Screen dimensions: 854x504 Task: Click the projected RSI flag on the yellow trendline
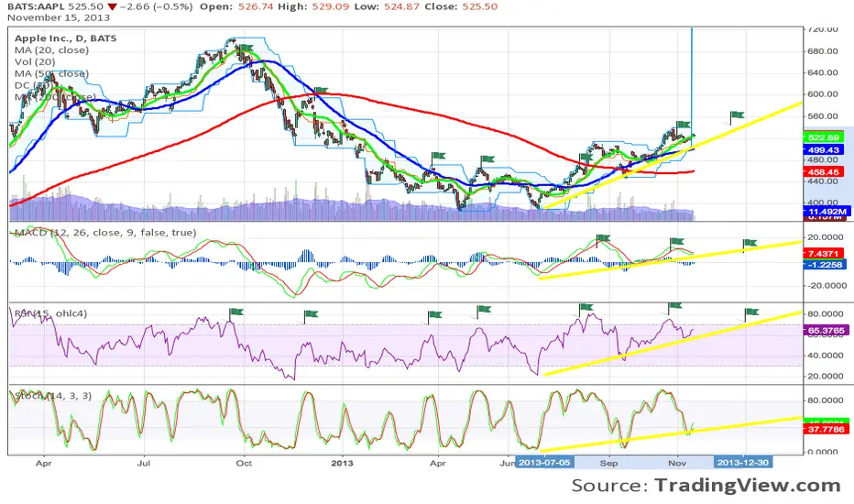coord(751,312)
